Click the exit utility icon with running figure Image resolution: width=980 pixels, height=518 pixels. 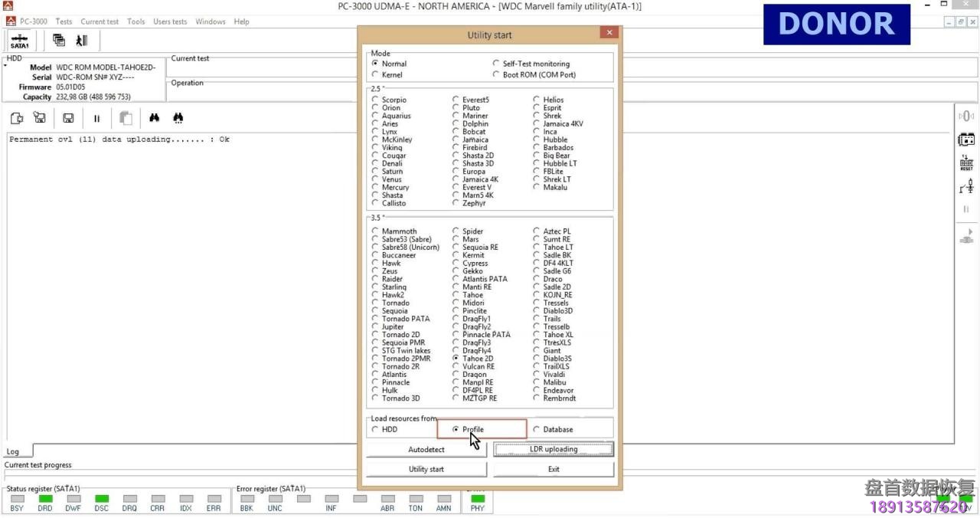pos(82,41)
